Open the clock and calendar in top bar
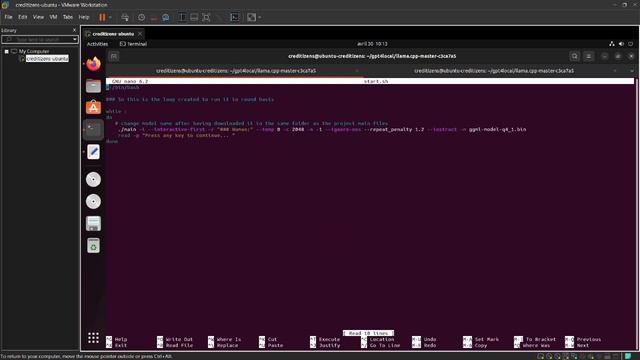Image resolution: width=640 pixels, height=360 pixels. tap(372, 44)
